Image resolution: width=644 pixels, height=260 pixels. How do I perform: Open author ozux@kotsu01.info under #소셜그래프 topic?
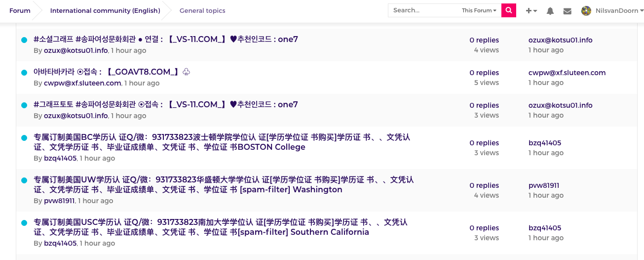click(x=76, y=50)
